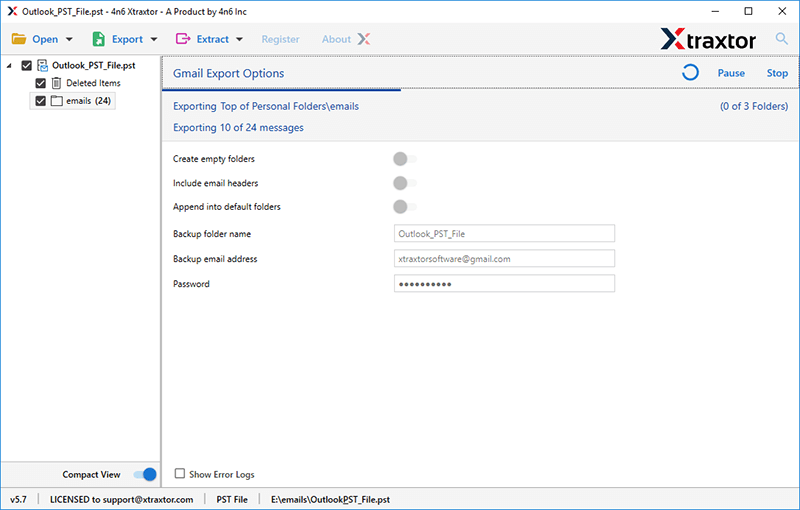Click the pink Extract icon
800x510 pixels.
183,39
